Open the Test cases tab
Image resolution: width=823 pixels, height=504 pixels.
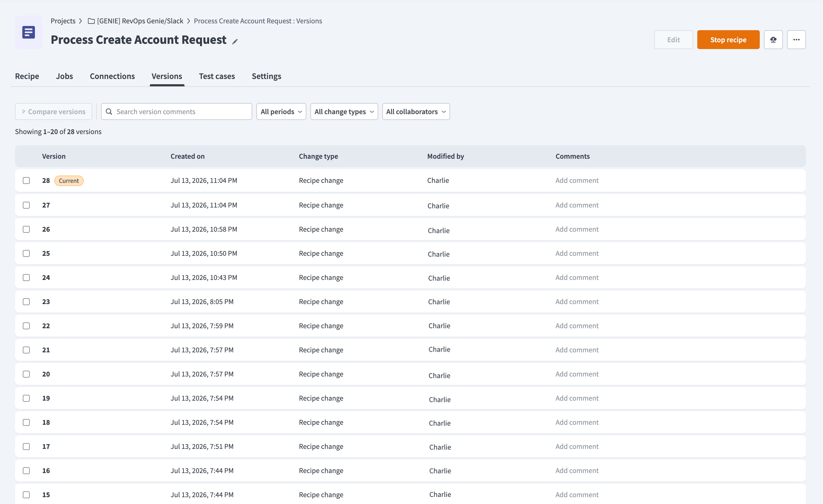point(217,76)
